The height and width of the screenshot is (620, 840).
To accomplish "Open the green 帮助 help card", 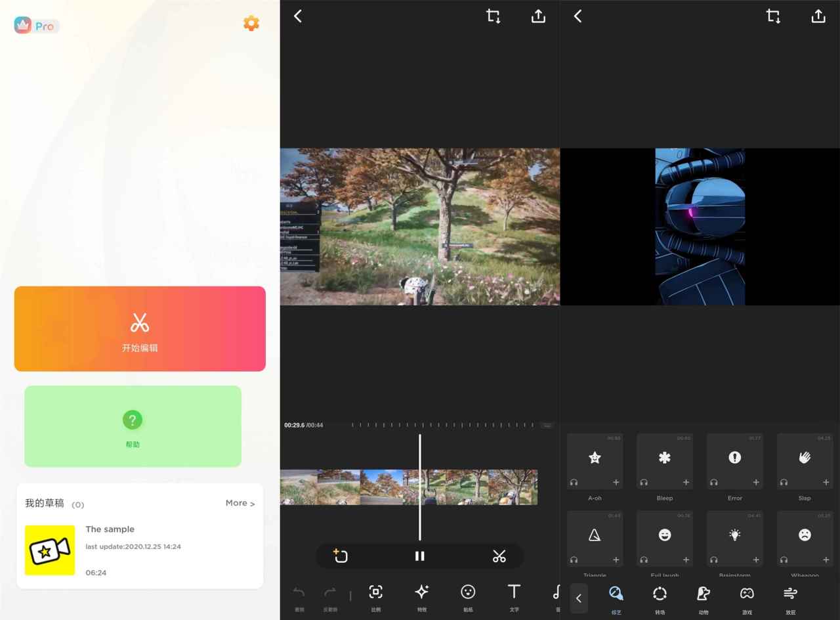I will pyautogui.click(x=133, y=426).
